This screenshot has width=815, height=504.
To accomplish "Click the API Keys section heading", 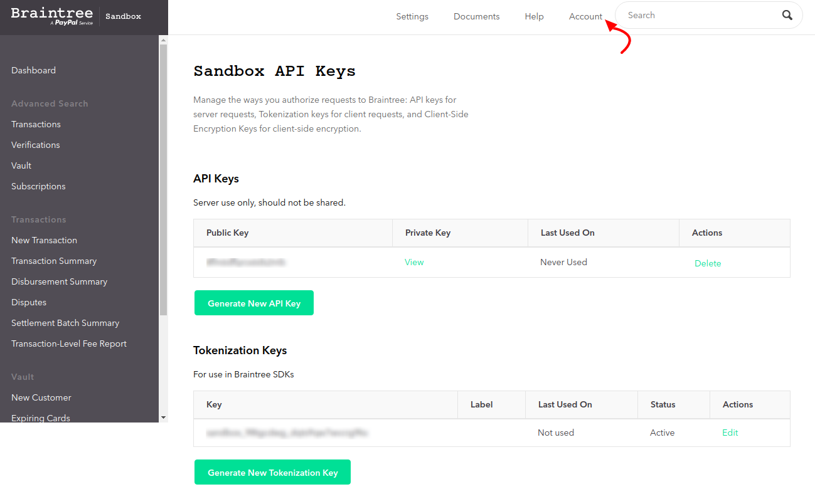I will pos(216,179).
